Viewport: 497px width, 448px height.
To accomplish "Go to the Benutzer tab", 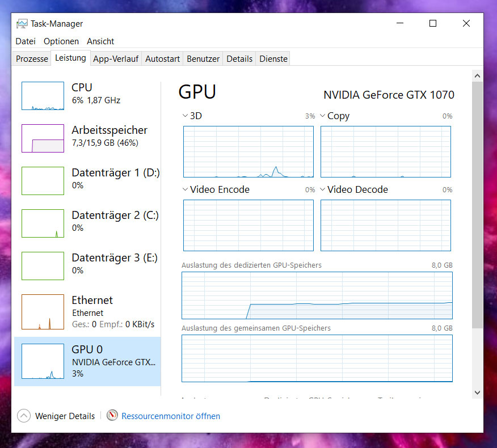I will [x=203, y=59].
